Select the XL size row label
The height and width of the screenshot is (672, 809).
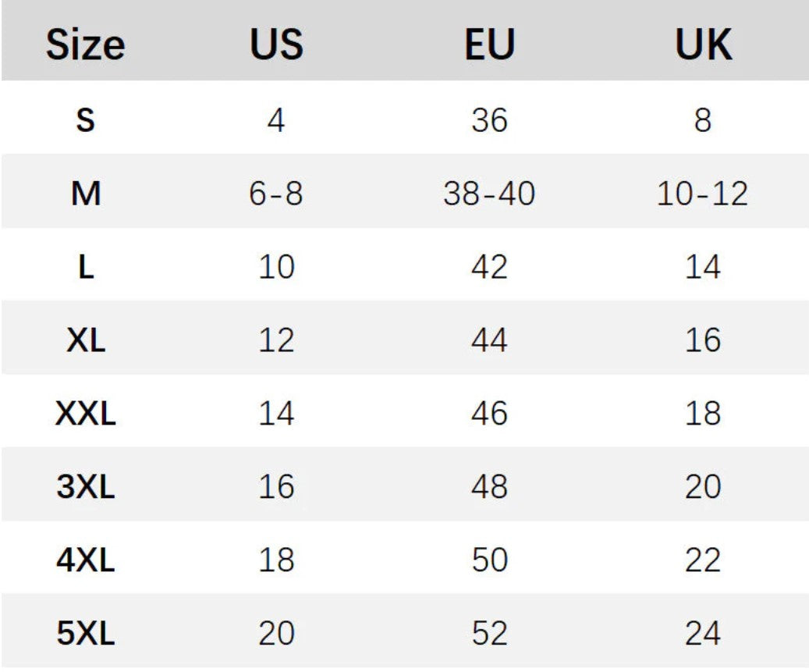point(85,340)
